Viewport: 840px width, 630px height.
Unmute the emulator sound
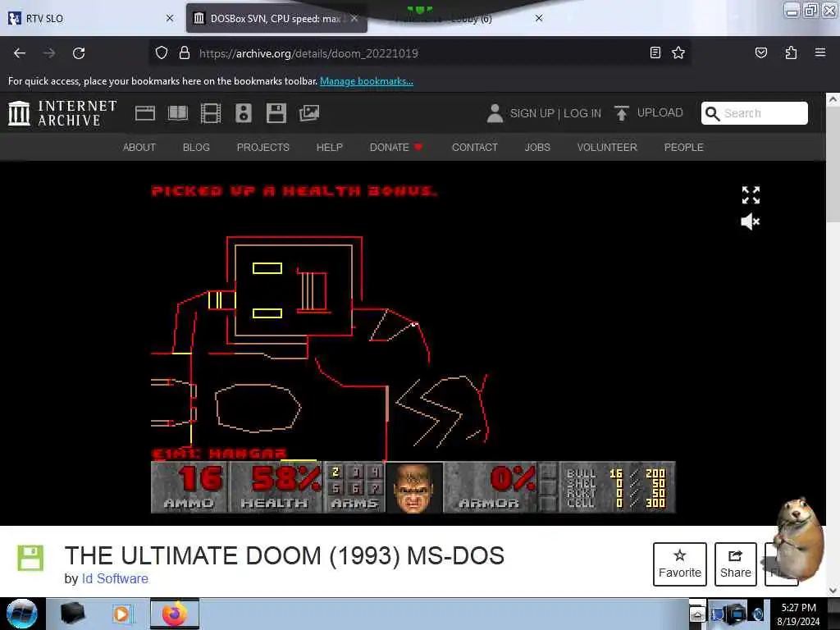click(750, 221)
